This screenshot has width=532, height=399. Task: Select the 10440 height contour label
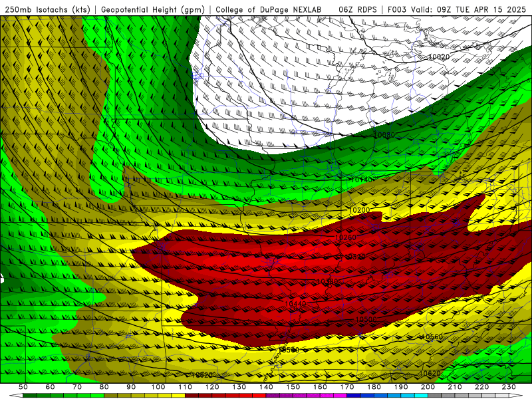295,303
